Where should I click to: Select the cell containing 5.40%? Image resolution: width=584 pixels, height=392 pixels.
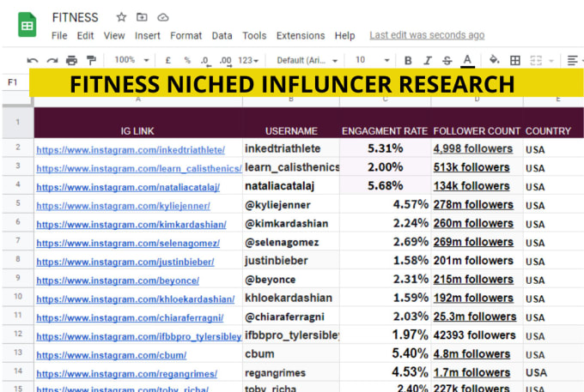pos(385,353)
